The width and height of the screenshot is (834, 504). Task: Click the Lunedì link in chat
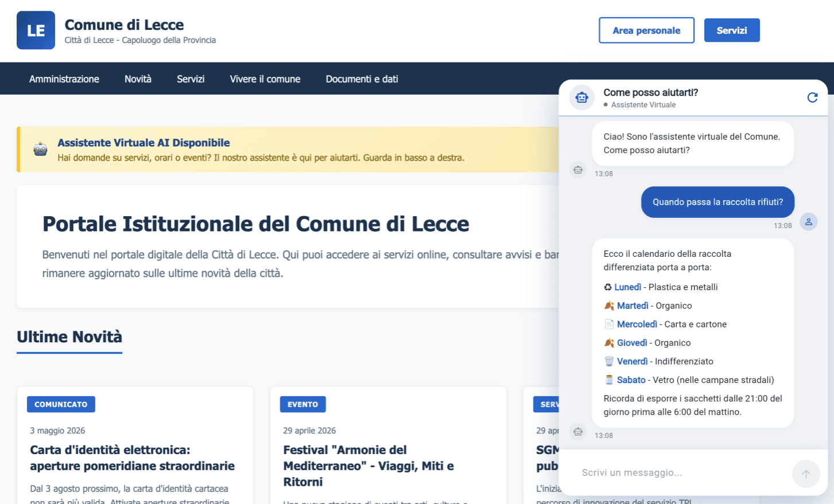628,287
